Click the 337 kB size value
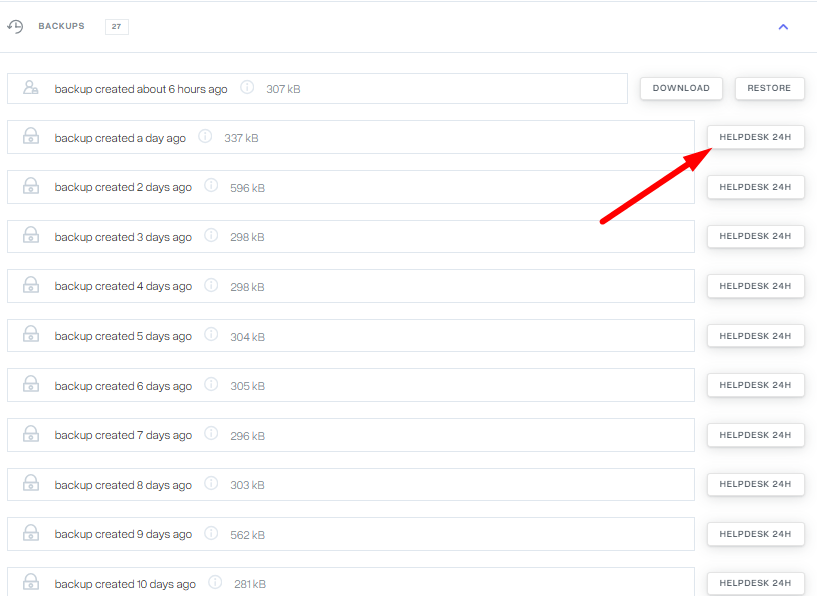The image size is (817, 596). coord(241,138)
